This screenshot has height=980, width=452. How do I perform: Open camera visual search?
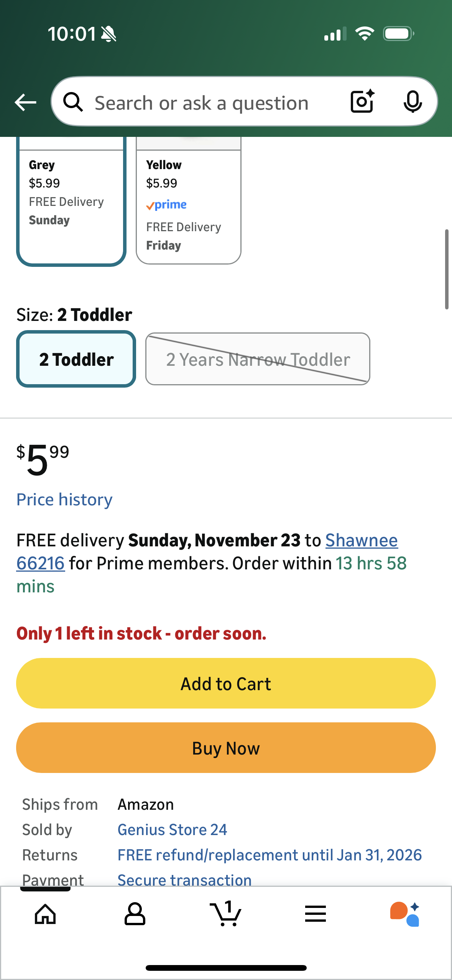pyautogui.click(x=361, y=102)
